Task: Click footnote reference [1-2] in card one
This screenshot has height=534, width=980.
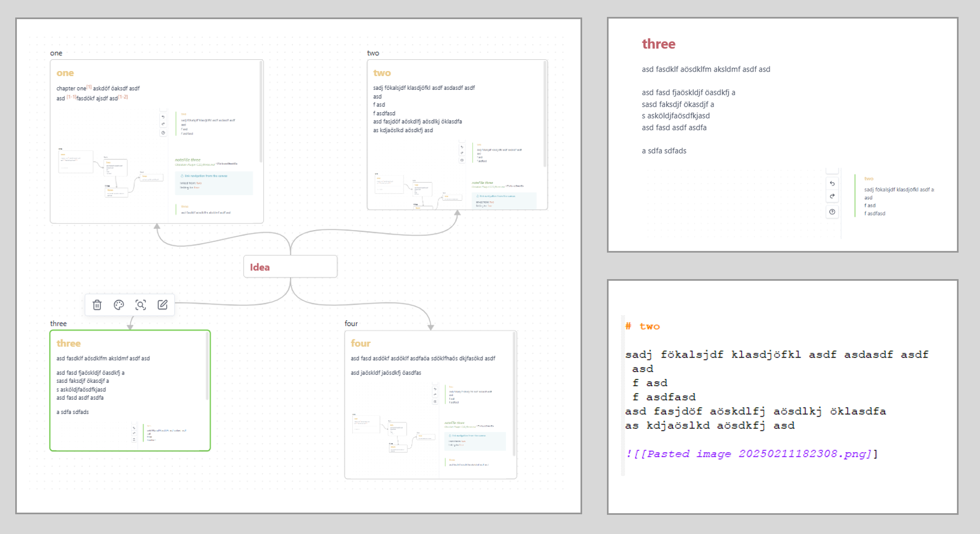Action: 123,97
